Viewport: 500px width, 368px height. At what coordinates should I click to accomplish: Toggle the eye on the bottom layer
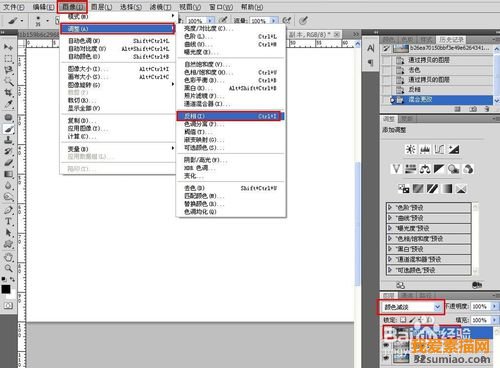(x=386, y=358)
